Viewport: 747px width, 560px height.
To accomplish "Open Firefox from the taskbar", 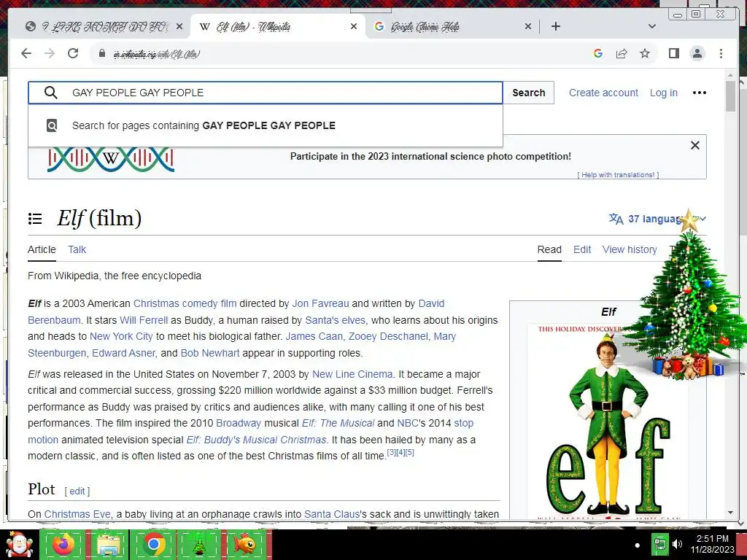I will [x=63, y=544].
